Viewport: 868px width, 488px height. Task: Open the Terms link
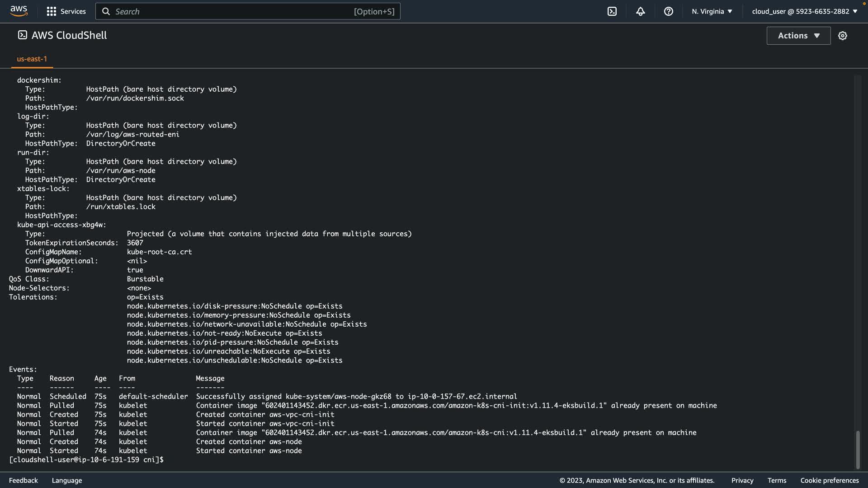777,480
